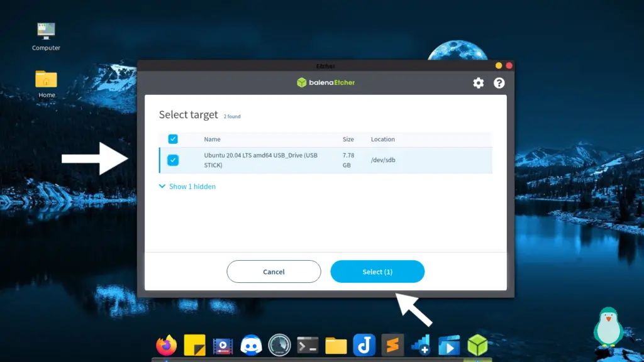
Task: Launch Discord from the dock
Action: tap(252, 345)
